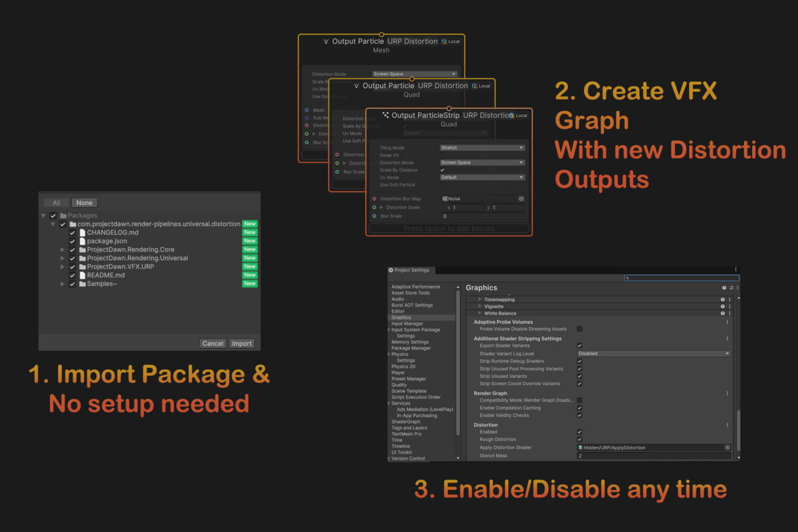Click the Vignette help icon
Image resolution: width=798 pixels, height=532 pixels.
722,307
